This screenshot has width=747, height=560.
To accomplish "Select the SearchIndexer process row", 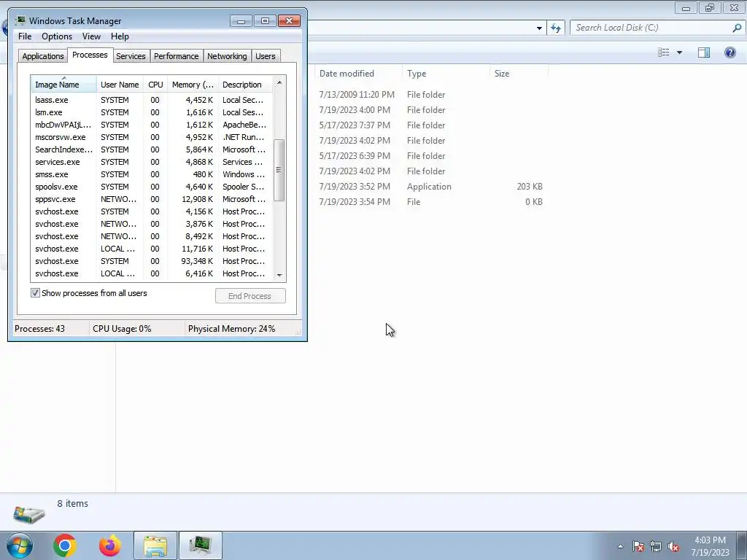I will [x=152, y=149].
